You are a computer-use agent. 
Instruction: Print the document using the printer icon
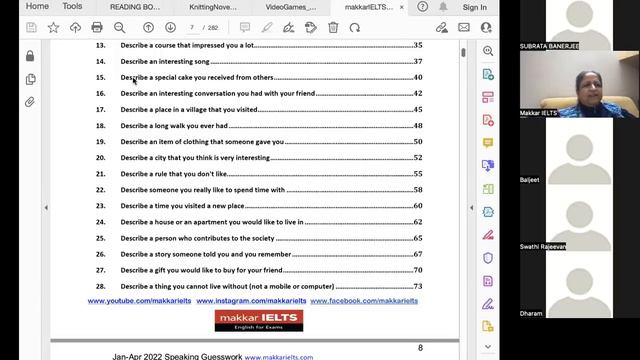(x=97, y=28)
